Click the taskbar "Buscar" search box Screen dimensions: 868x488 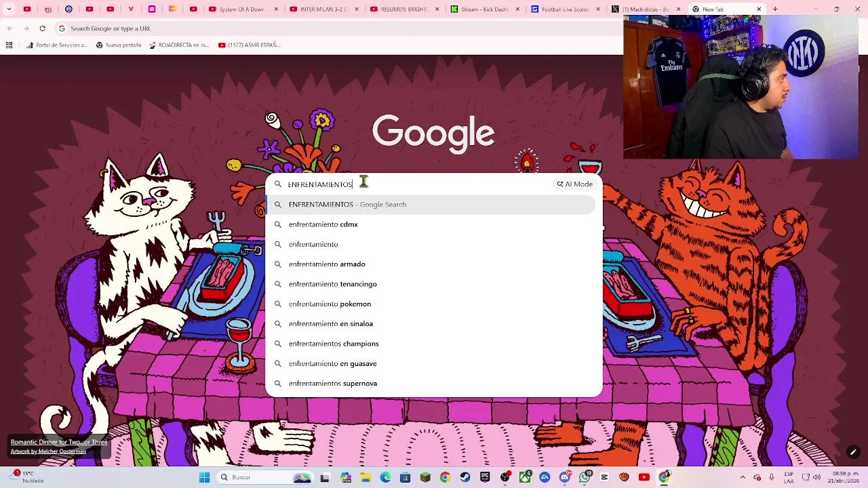click(264, 477)
